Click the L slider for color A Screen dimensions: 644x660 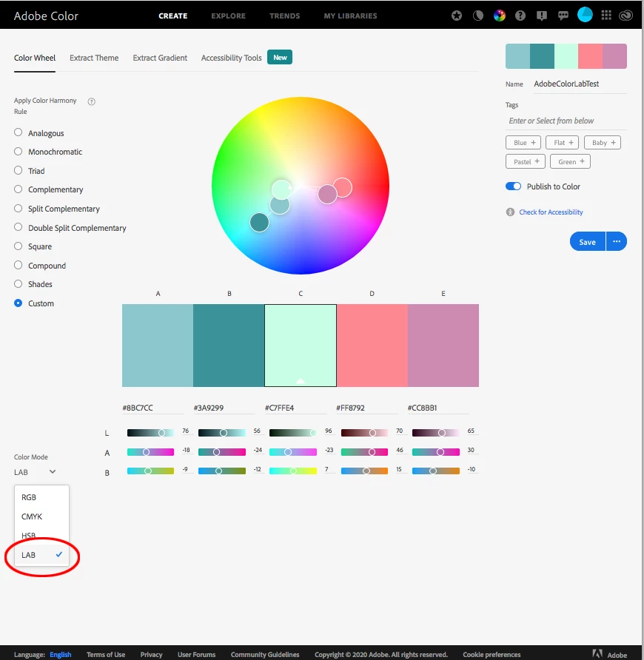tap(150, 433)
